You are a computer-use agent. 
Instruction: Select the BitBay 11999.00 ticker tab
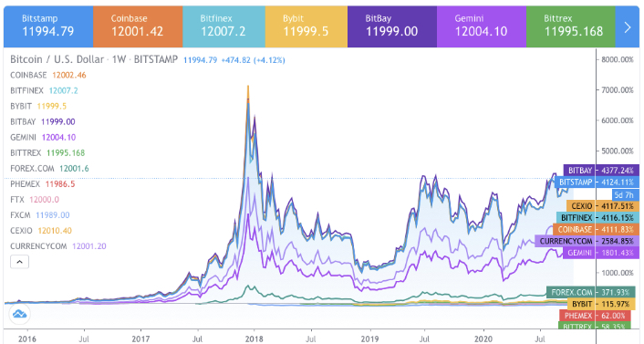tap(392, 26)
